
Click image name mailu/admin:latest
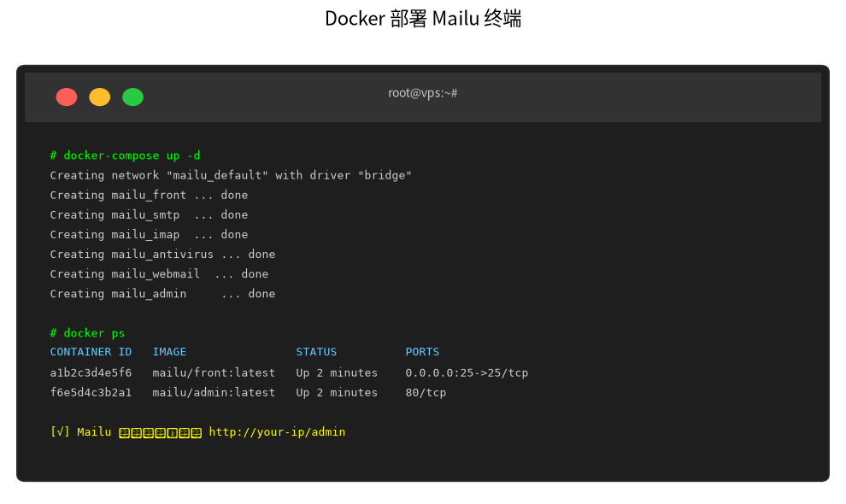pyautogui.click(x=214, y=392)
